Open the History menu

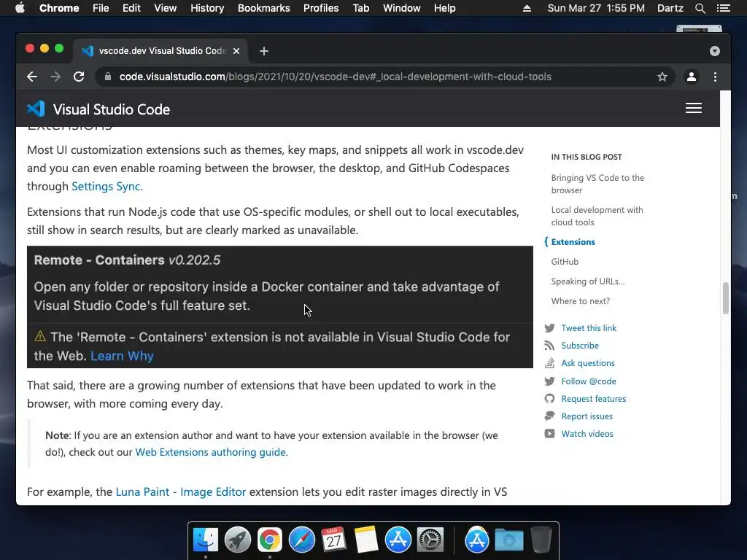click(x=207, y=8)
